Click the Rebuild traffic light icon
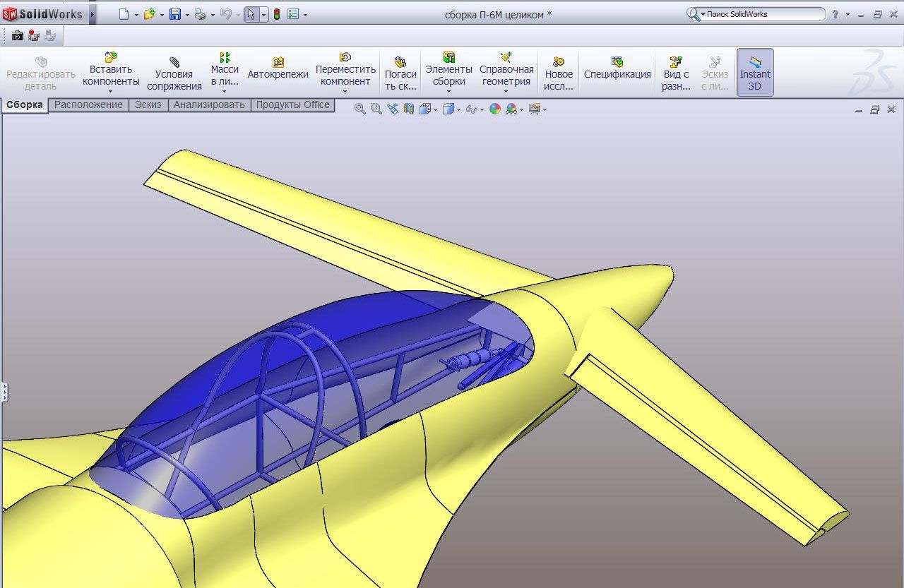The image size is (904, 588). [x=277, y=14]
